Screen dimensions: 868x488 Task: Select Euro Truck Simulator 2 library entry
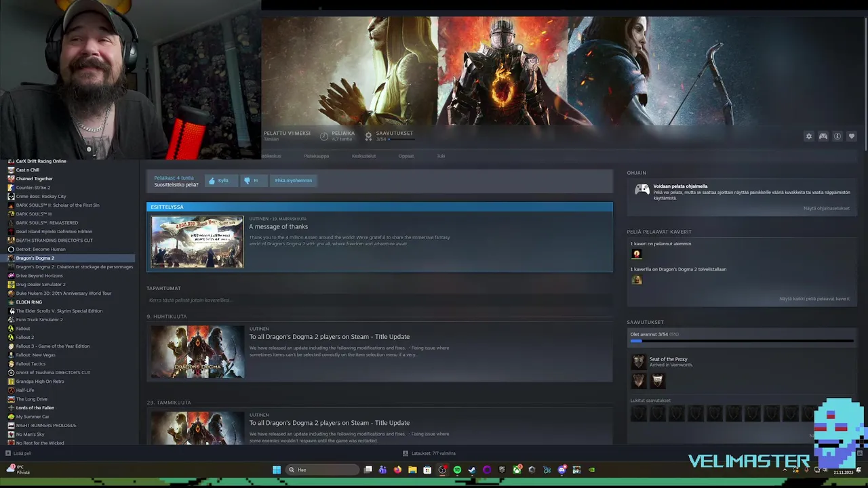[x=39, y=320]
